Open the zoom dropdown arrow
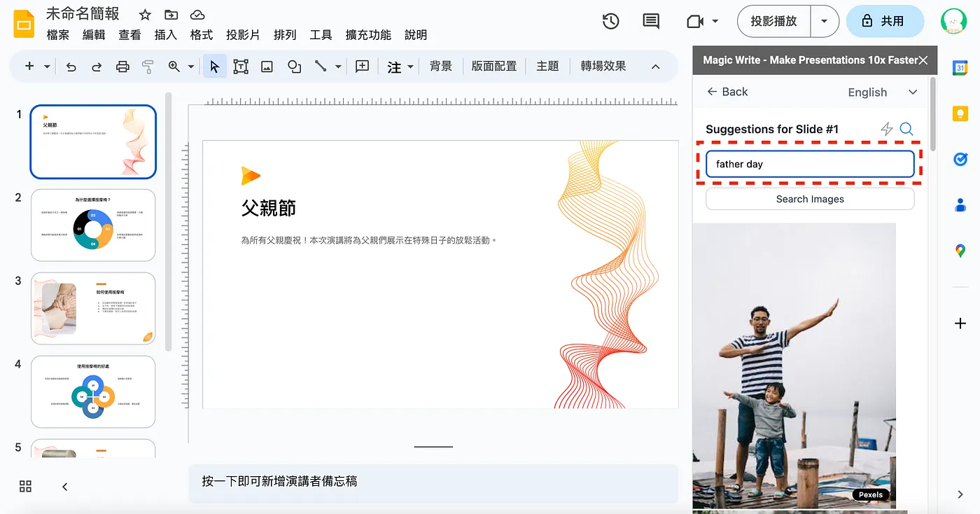Image resolution: width=980 pixels, height=514 pixels. (x=191, y=67)
